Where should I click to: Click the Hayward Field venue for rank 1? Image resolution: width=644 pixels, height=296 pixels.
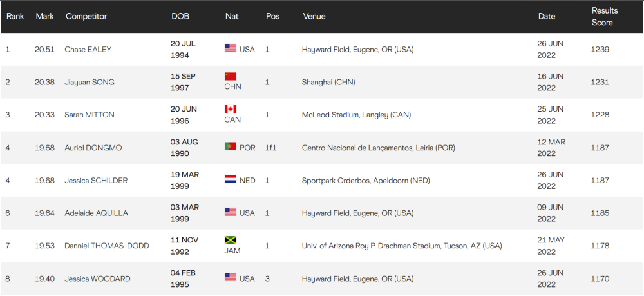(x=357, y=50)
